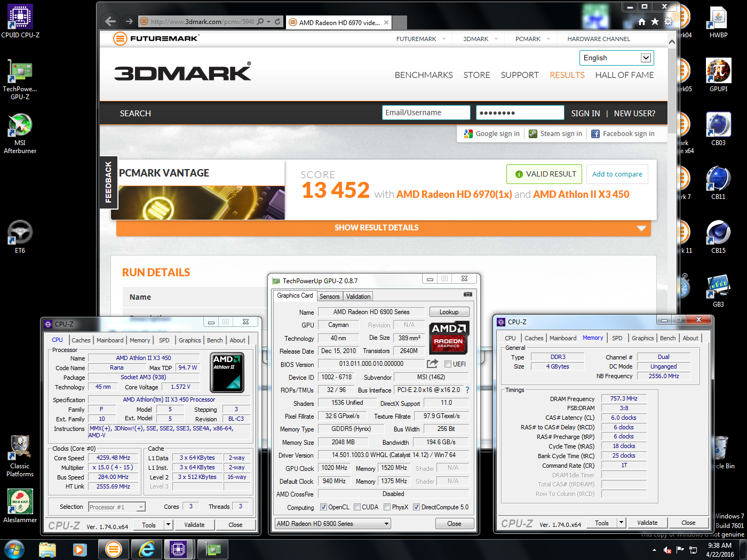Click Email/Username input field
The width and height of the screenshot is (747, 560).
pos(426,113)
